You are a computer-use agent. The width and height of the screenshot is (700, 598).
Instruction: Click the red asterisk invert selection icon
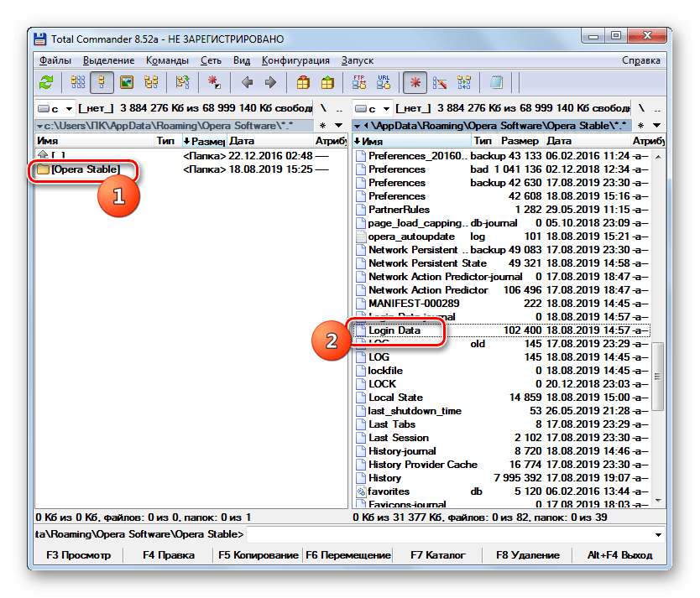pyautogui.click(x=415, y=82)
